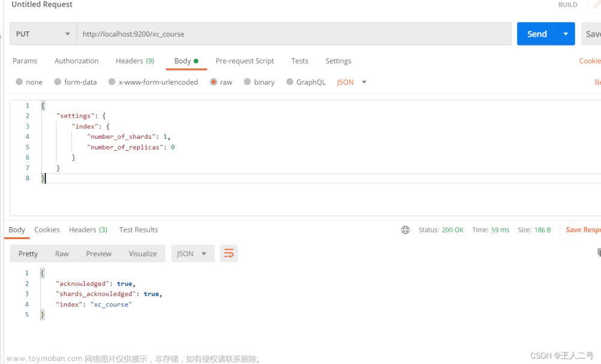The height and width of the screenshot is (364, 601).
Task: Click the "shards_acknowledged" response line
Action: click(109, 294)
